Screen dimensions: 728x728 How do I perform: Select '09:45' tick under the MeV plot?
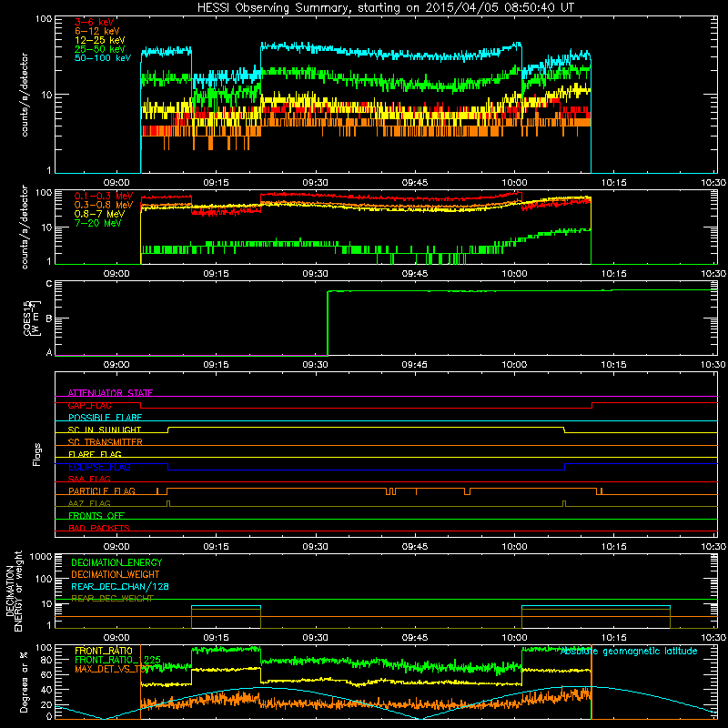point(415,274)
